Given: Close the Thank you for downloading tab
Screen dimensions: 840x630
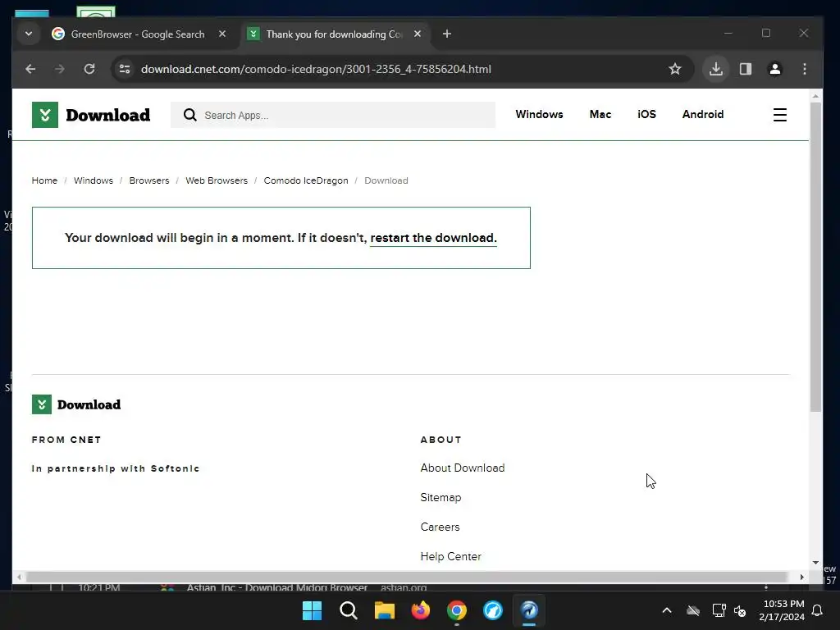Looking at the screenshot, I should click(x=418, y=34).
